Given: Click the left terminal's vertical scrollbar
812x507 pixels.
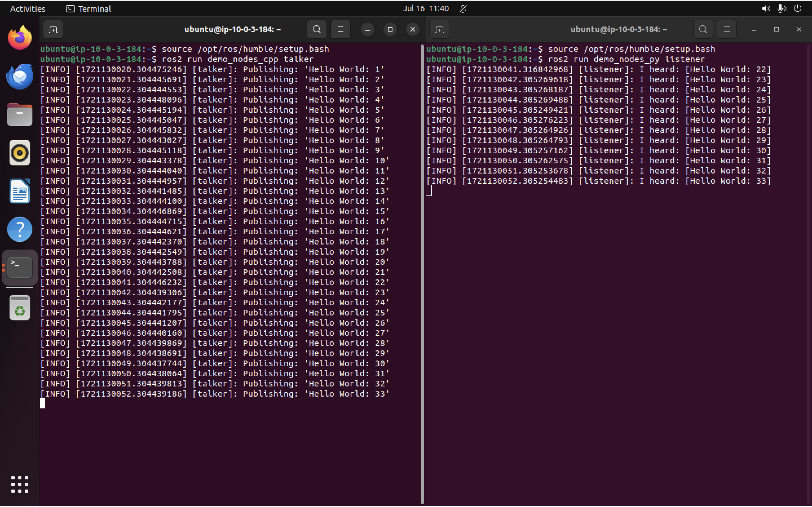Looking at the screenshot, I should pyautogui.click(x=422, y=268).
